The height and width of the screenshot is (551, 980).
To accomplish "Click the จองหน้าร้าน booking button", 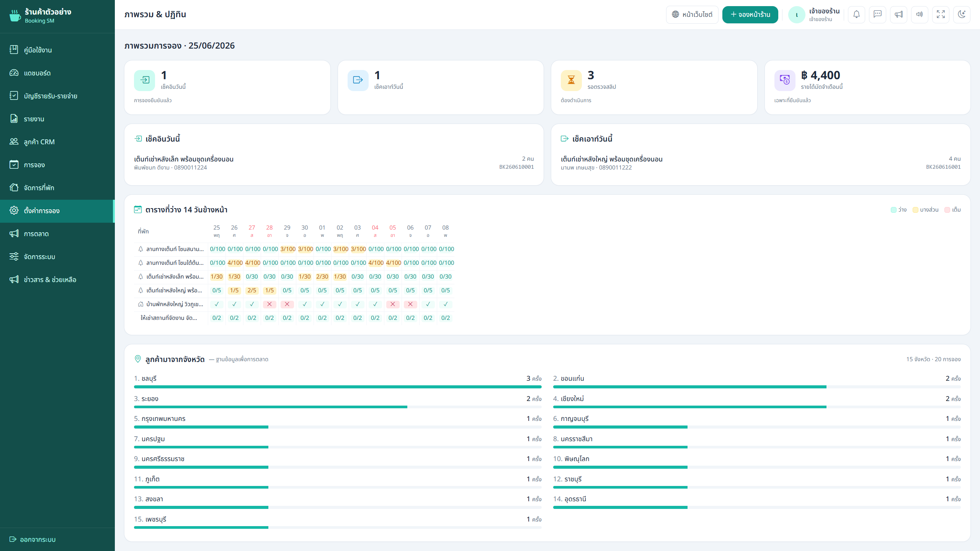I will [x=750, y=15].
